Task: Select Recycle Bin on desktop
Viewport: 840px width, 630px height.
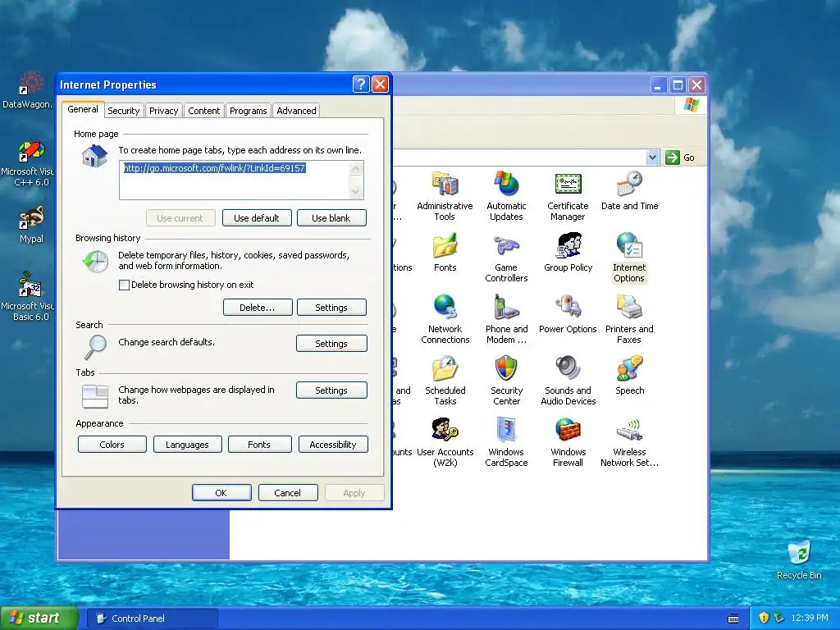Action: [799, 560]
